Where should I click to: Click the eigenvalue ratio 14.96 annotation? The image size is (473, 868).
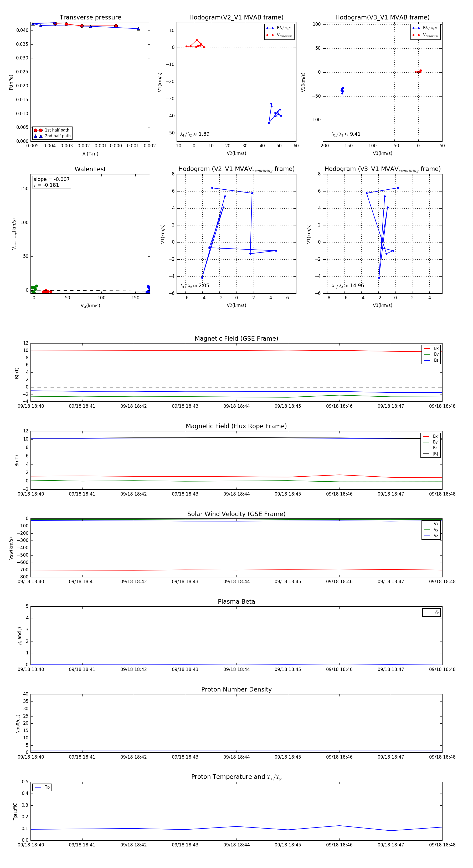(347, 286)
